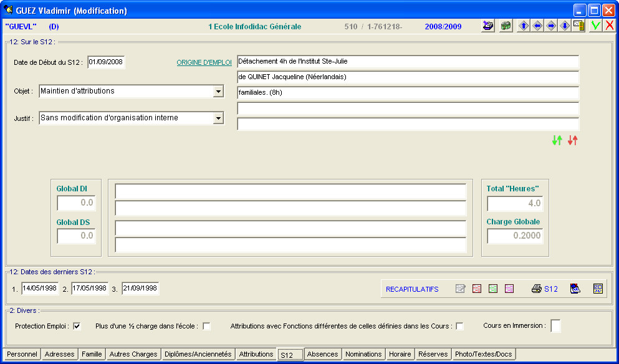Click the green school building icon

click(x=506, y=26)
